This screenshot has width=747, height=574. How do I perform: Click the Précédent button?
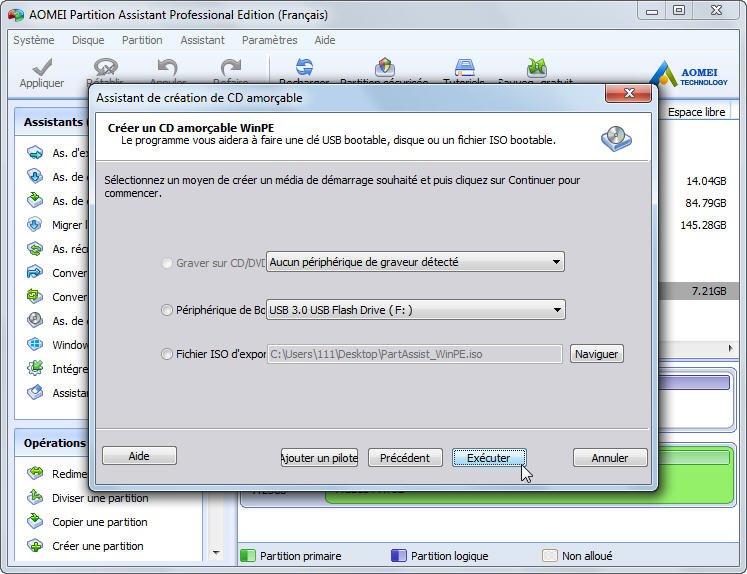405,458
